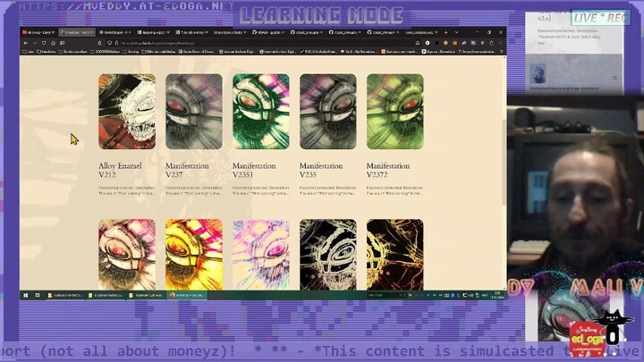The width and height of the screenshot is (644, 362).
Task: Open the browser hamburger application menu
Action: (x=501, y=43)
